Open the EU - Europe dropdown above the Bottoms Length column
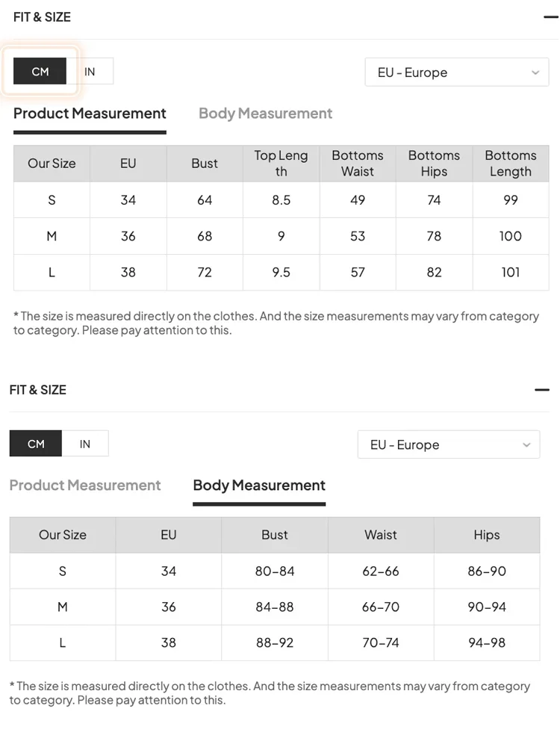 click(x=457, y=72)
